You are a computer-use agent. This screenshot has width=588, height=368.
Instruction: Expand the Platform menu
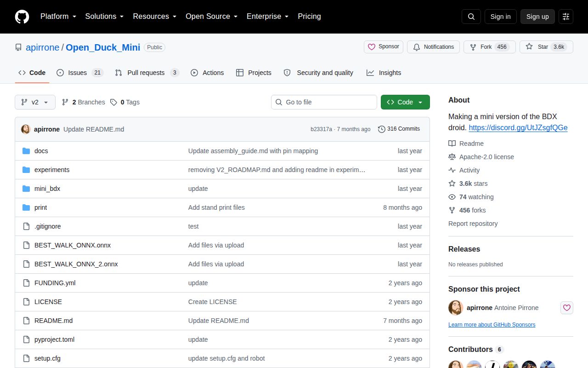(58, 17)
